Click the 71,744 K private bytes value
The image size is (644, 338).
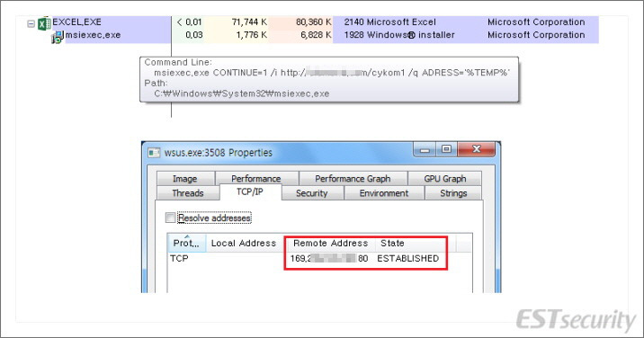pyautogui.click(x=250, y=22)
